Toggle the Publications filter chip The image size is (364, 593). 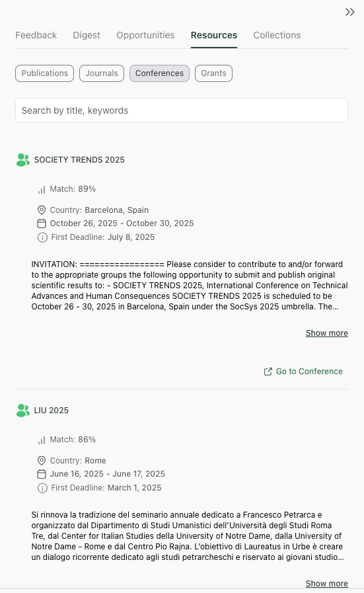[45, 73]
